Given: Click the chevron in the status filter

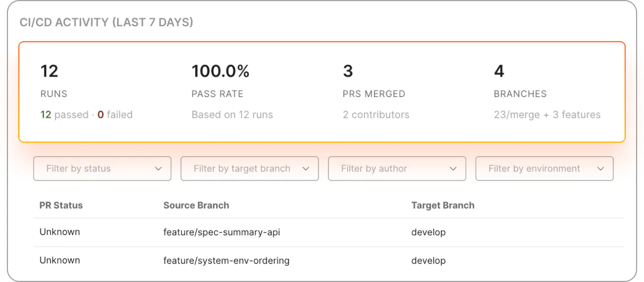Looking at the screenshot, I should (x=159, y=169).
